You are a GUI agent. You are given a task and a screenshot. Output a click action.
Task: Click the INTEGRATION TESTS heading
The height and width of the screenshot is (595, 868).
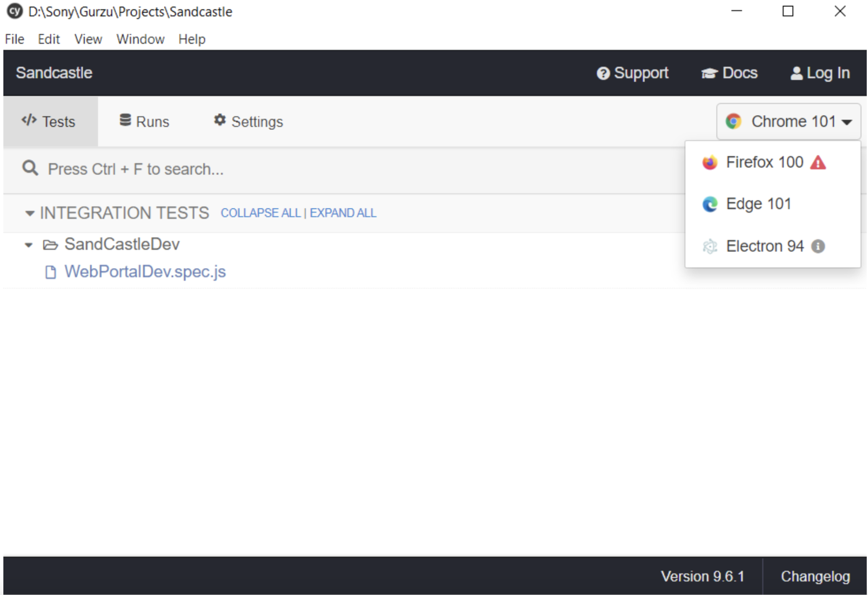click(124, 213)
